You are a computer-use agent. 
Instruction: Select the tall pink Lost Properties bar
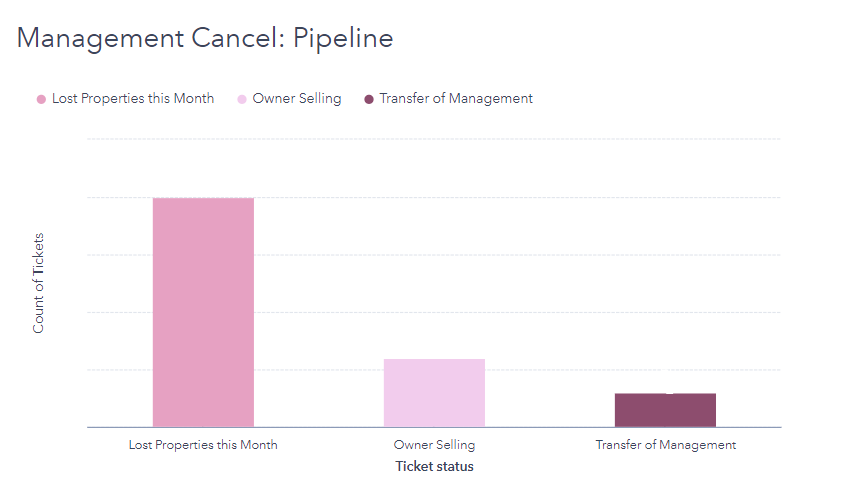[203, 312]
